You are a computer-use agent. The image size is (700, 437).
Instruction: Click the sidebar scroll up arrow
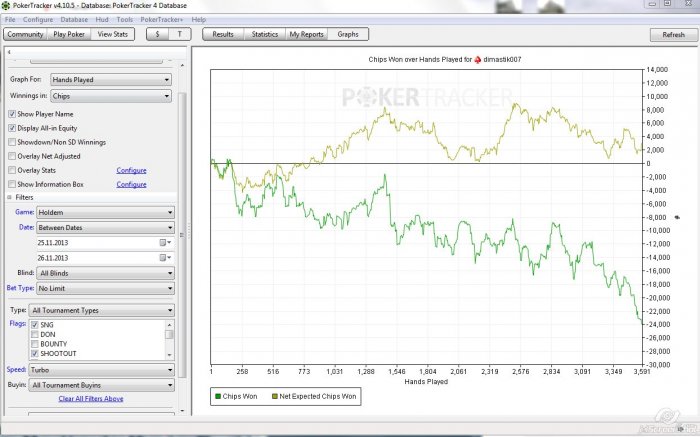(182, 66)
